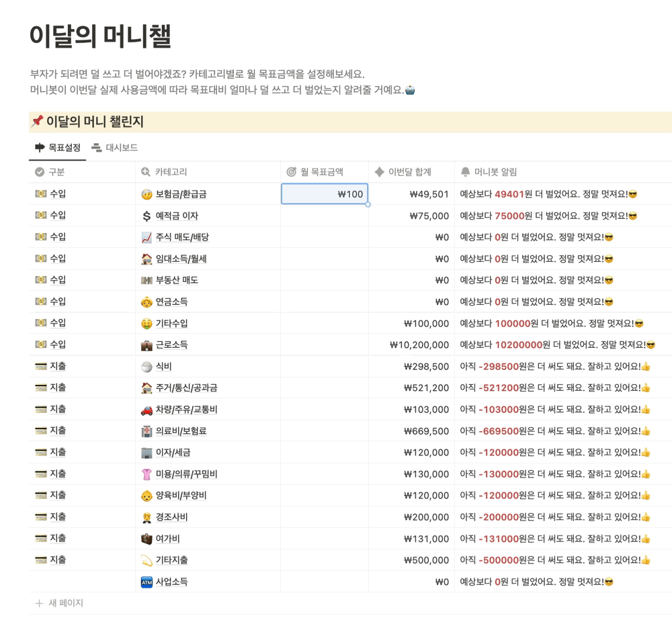Viewport: 672px width, 628px height.
Task: Click the fill handle on the ₩100 cell
Action: [x=368, y=204]
